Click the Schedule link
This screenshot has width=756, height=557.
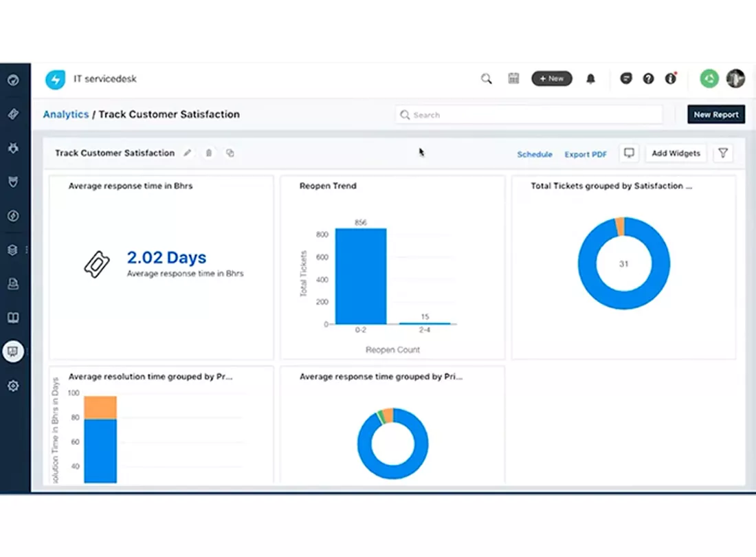point(535,154)
